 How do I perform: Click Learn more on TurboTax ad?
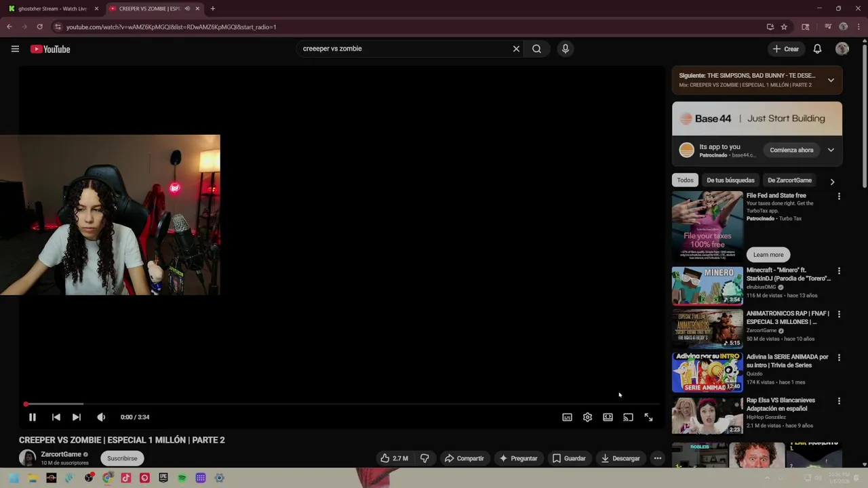(x=768, y=255)
